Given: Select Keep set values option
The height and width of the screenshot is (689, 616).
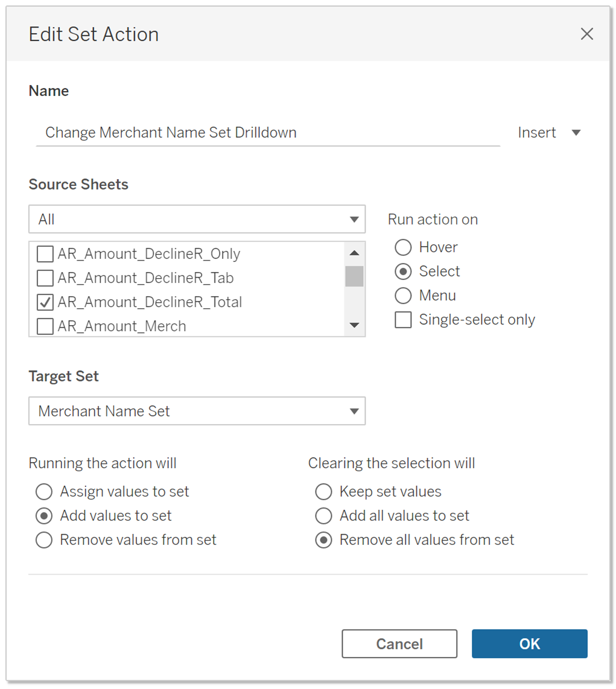Looking at the screenshot, I should (x=324, y=492).
